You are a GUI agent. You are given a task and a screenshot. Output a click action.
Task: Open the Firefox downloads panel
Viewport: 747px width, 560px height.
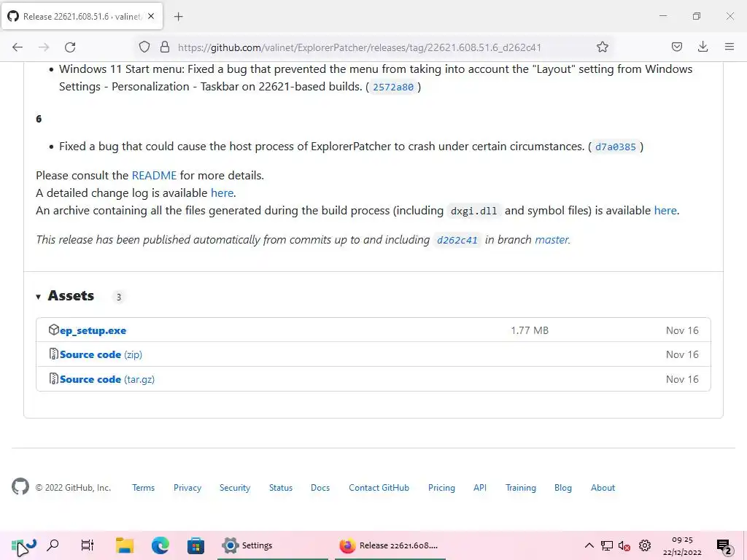tap(703, 47)
